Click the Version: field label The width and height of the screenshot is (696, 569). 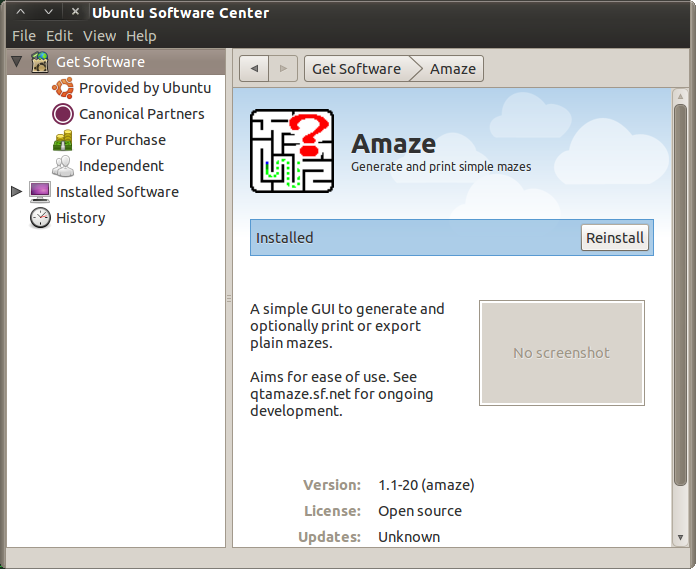pos(332,485)
